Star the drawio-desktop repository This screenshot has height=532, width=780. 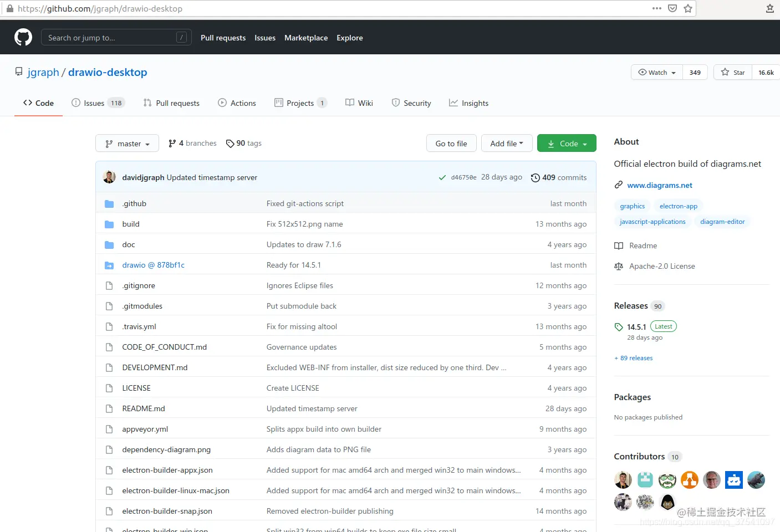[733, 72]
